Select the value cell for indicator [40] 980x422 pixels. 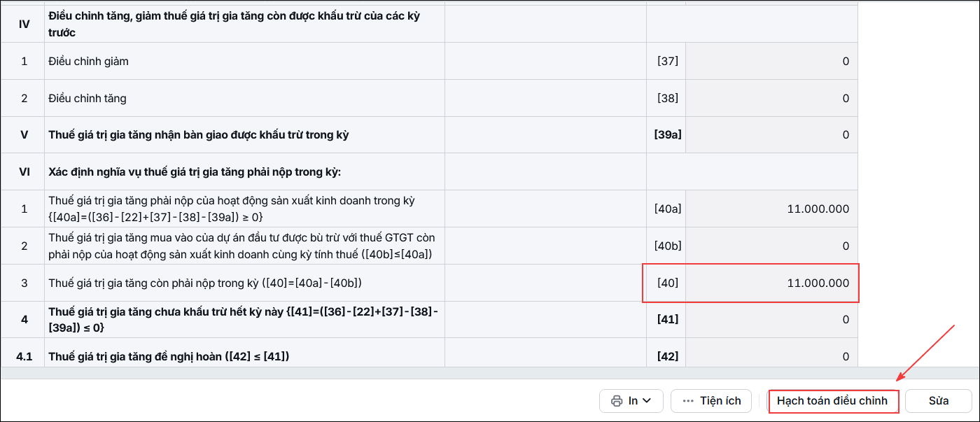(771, 283)
